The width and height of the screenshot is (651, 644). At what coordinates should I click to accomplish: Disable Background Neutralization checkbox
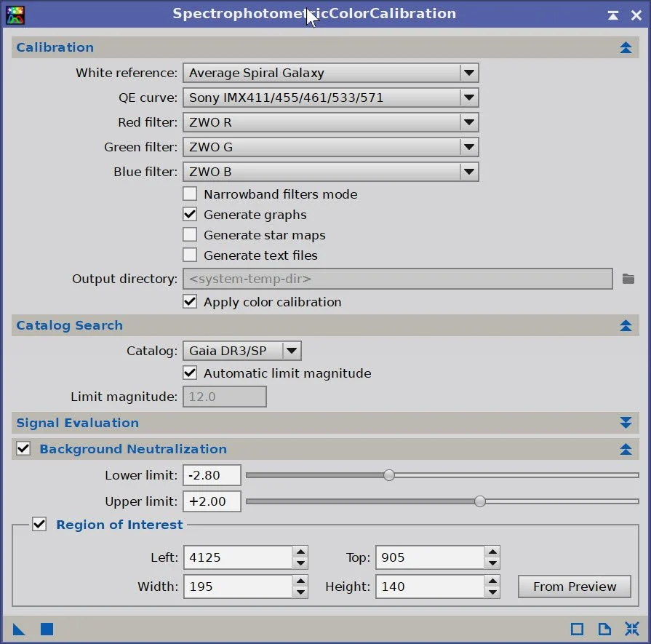pos(23,449)
